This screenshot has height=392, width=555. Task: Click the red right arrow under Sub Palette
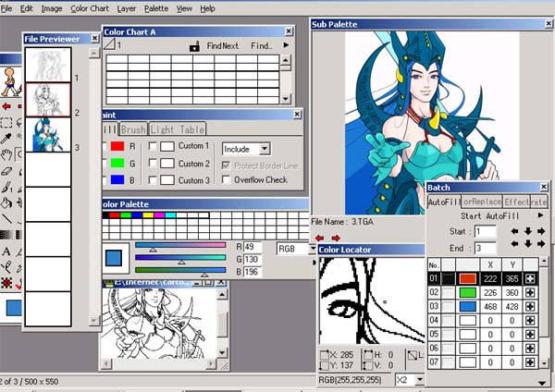[x=336, y=238]
